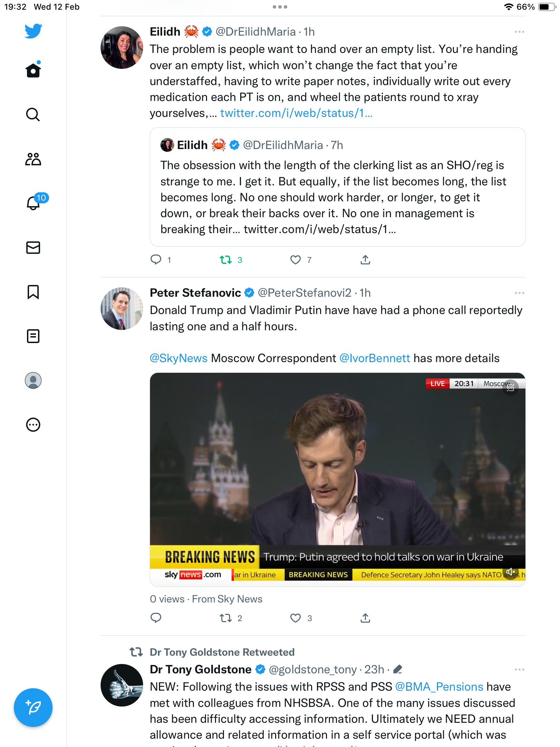Open more options on Peter Stefanovic's tweet
The image size is (560, 747).
[519, 293]
